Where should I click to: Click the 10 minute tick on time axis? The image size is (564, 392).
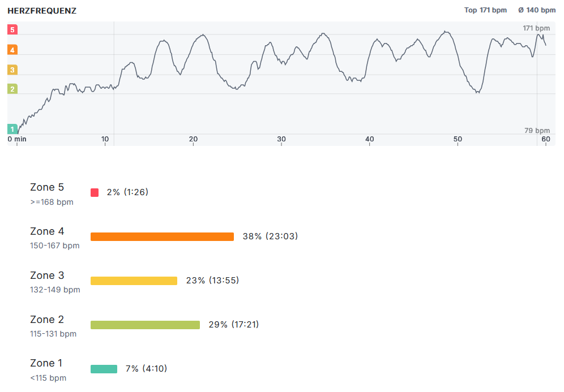click(105, 139)
